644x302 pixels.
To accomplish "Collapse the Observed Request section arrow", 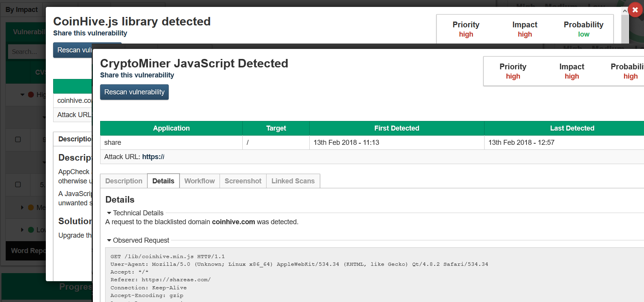I will pyautogui.click(x=109, y=240).
